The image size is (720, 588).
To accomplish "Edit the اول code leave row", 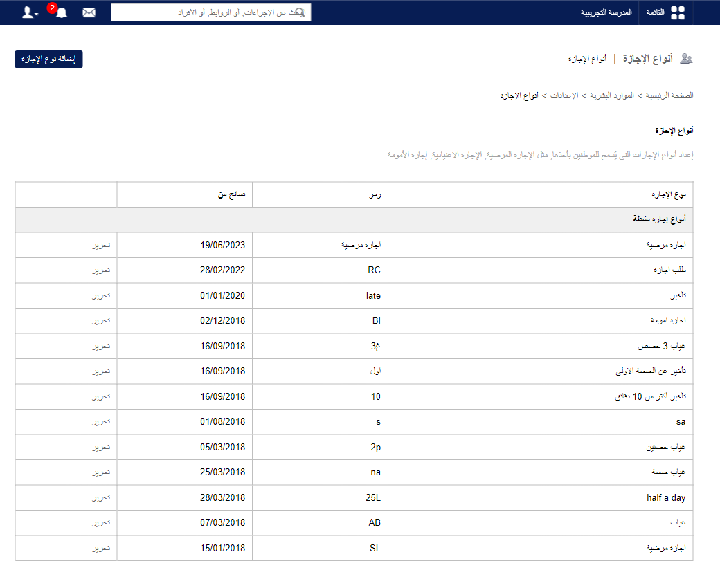I will (x=101, y=371).
